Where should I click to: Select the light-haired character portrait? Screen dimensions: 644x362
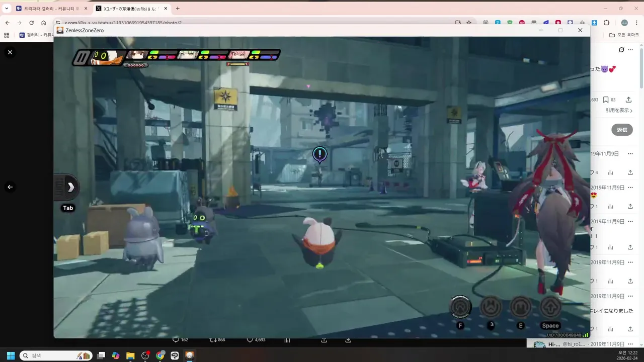(x=188, y=54)
